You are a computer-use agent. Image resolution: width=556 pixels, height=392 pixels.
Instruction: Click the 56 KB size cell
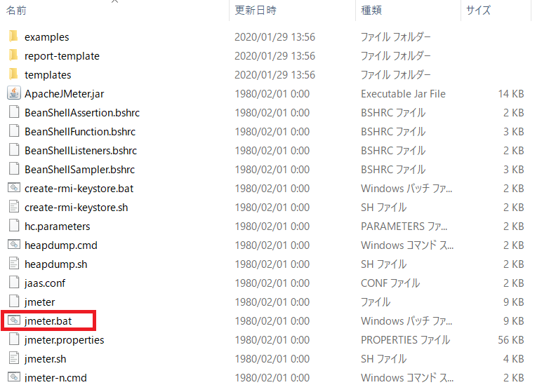(x=510, y=340)
